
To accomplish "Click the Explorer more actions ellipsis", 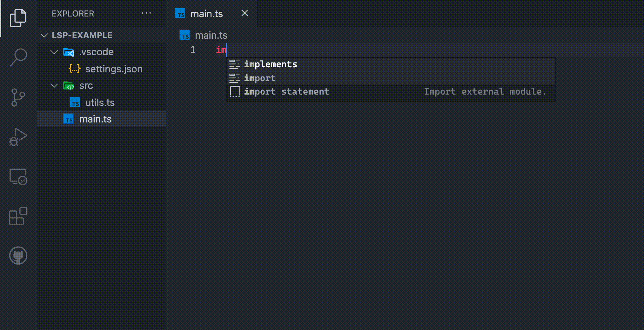I will (x=146, y=13).
